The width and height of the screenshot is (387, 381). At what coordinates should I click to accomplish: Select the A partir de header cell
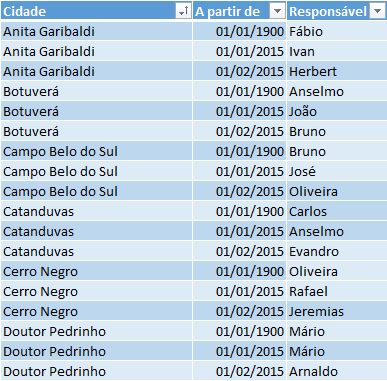[x=239, y=11]
